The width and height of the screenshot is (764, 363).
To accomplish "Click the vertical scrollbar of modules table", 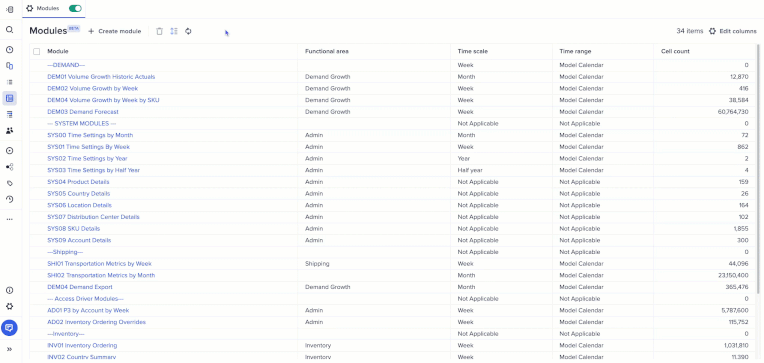I will pyautogui.click(x=758, y=169).
